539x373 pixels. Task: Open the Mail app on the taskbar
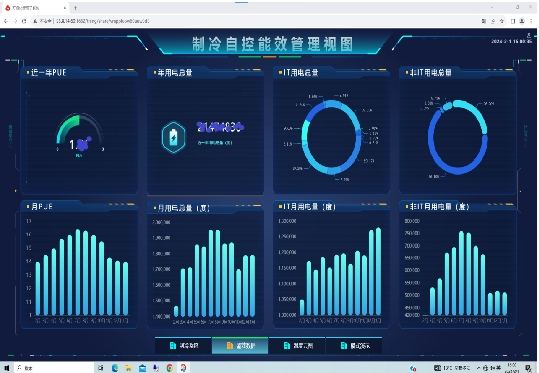[x=142, y=368]
